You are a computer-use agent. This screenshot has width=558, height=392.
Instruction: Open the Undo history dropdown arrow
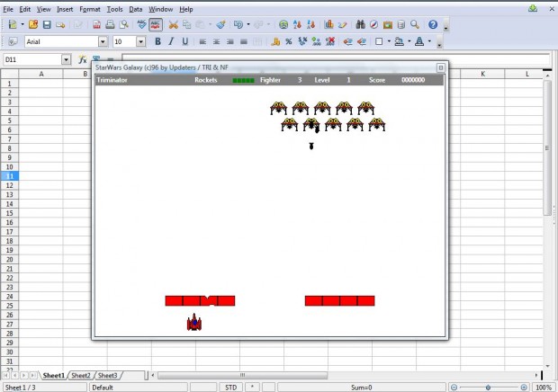[x=248, y=24]
